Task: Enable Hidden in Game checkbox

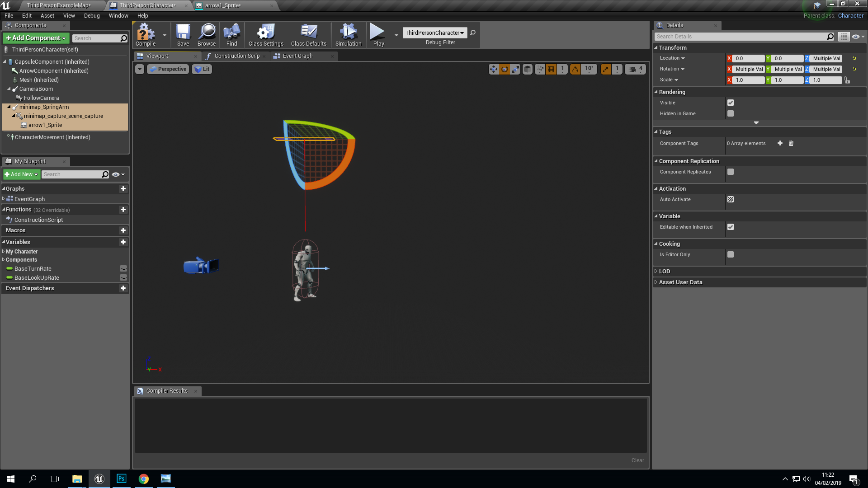Action: 731,113
